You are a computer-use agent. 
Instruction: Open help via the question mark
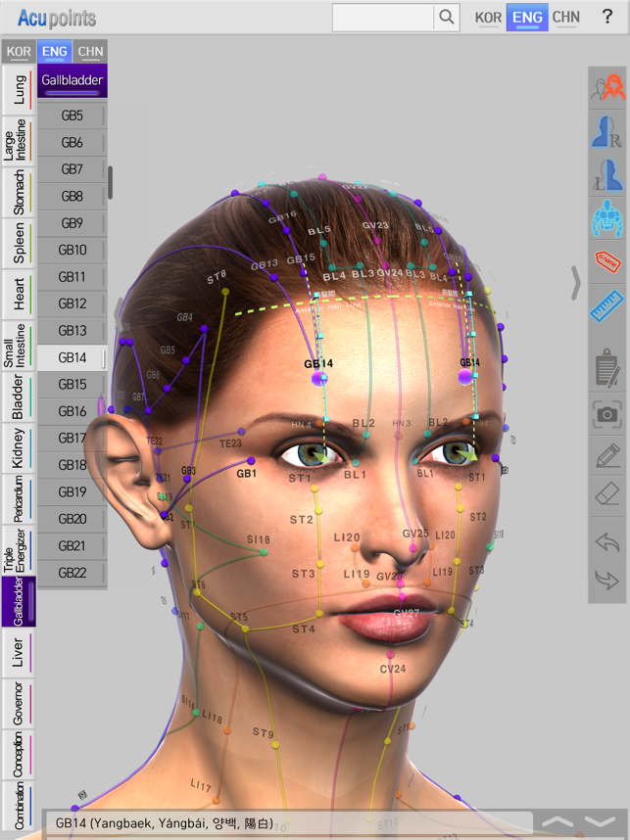point(606,17)
